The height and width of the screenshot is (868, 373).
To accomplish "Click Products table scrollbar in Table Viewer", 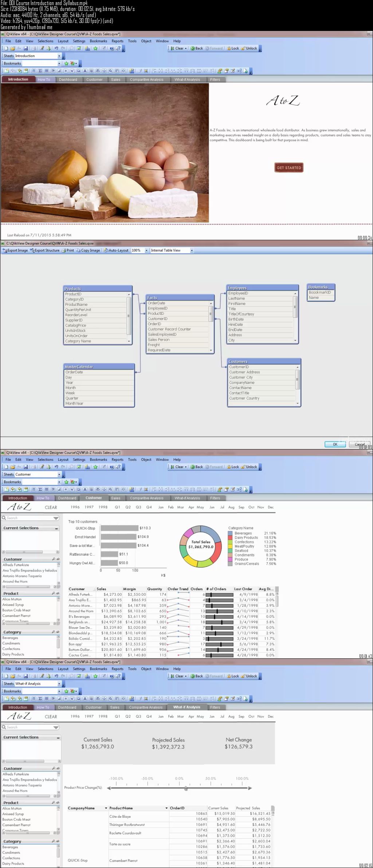I will pyautogui.click(x=129, y=318).
